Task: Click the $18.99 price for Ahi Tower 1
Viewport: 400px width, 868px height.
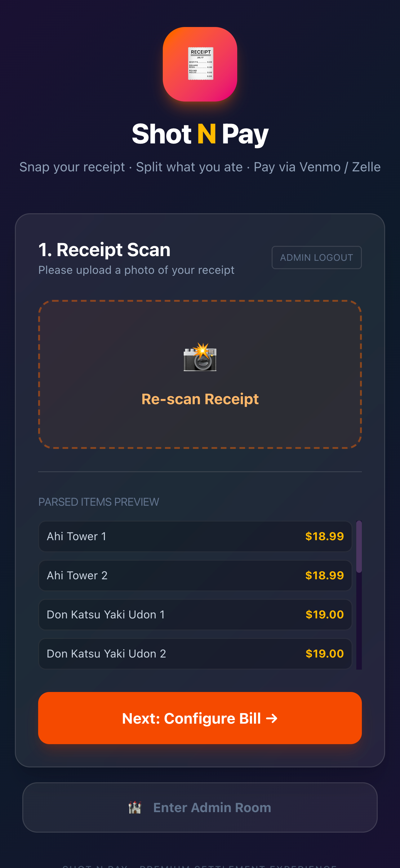Action: tap(324, 536)
